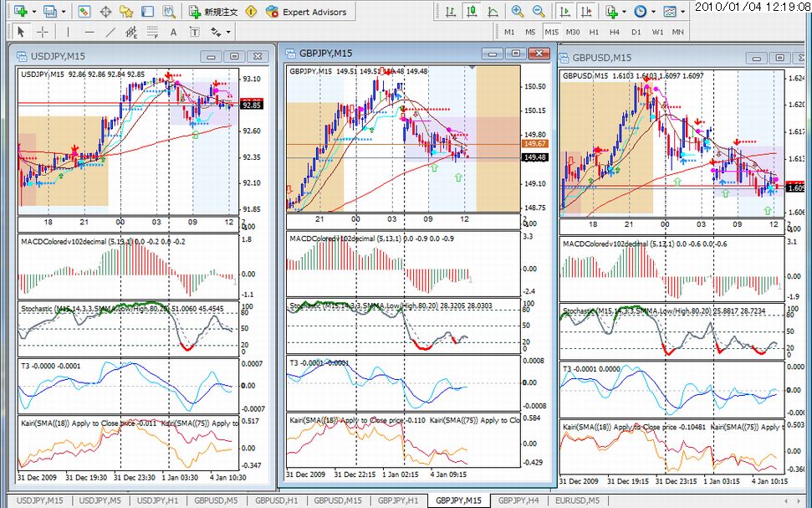Switch to line chart display

pos(493,11)
